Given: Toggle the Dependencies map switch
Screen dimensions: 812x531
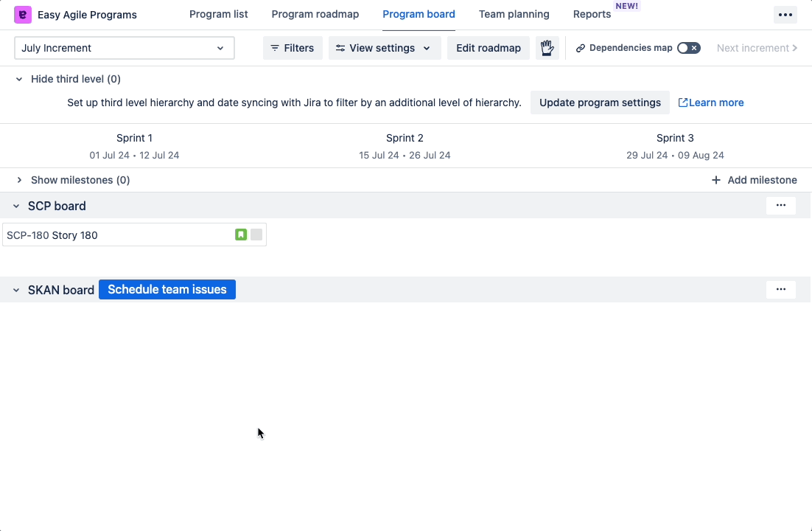Looking at the screenshot, I should (688, 48).
